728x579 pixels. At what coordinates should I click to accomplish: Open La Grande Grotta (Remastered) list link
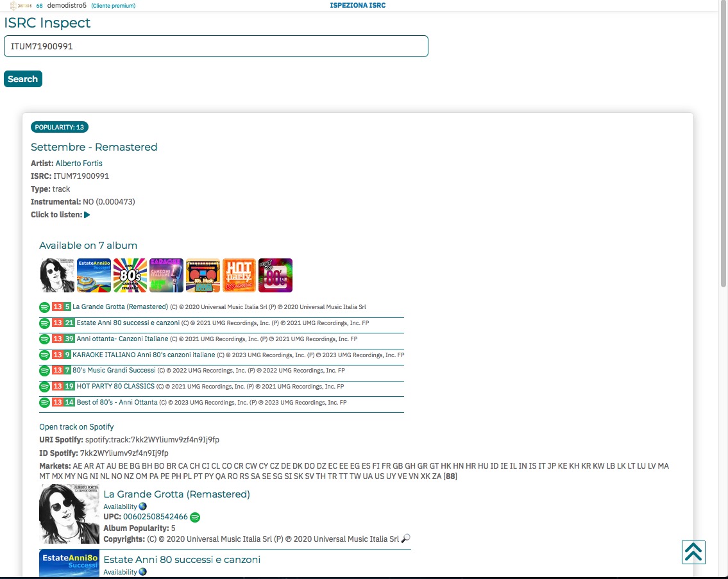tap(120, 307)
